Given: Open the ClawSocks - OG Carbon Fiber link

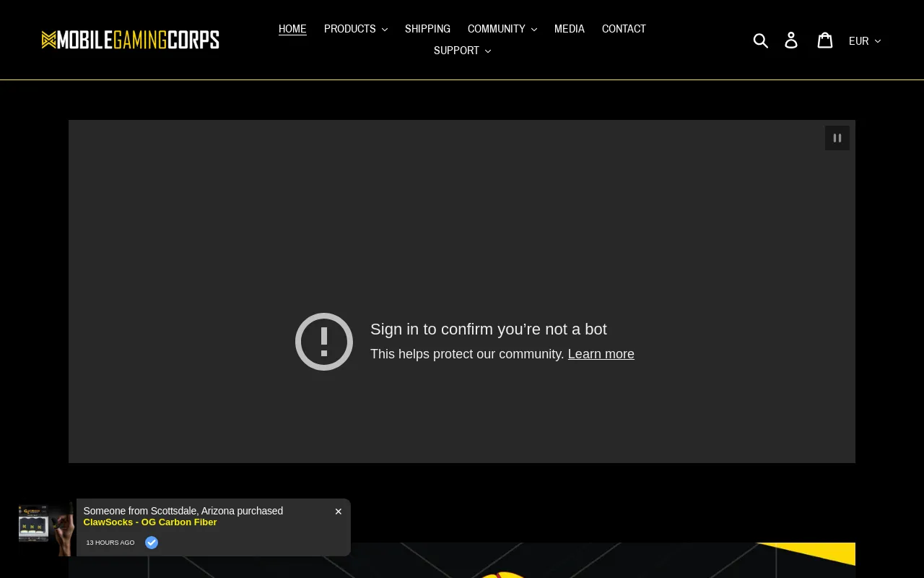Looking at the screenshot, I should coord(150,522).
